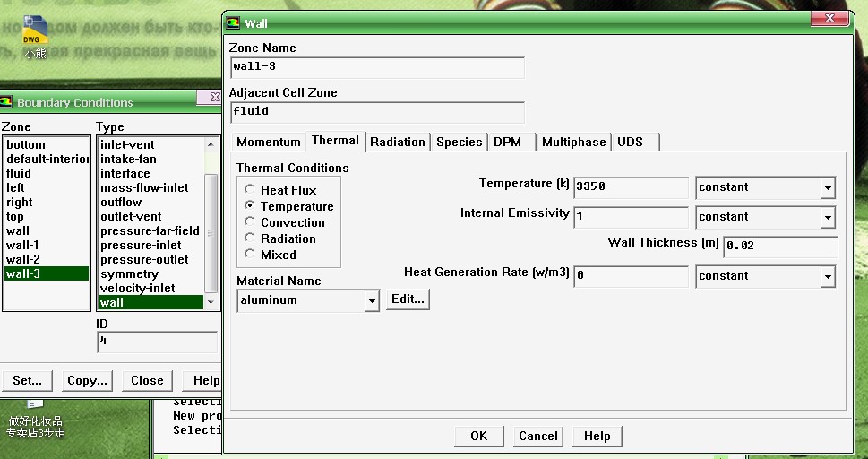Expand the Heat Generation Rate constant dropdown

point(827,277)
